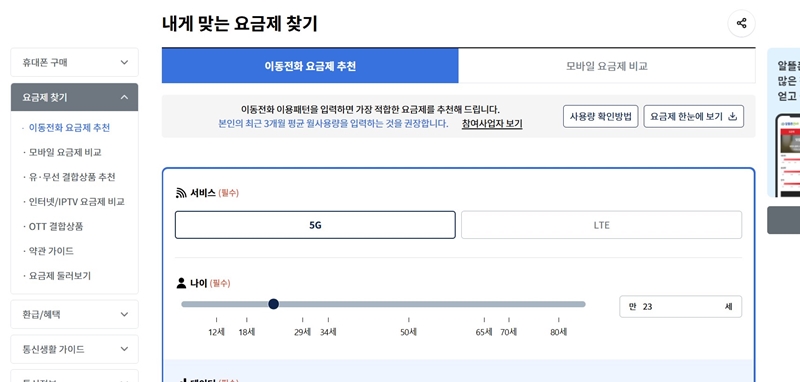Click the age slider handle
This screenshot has height=382, width=800.
pos(273,304)
